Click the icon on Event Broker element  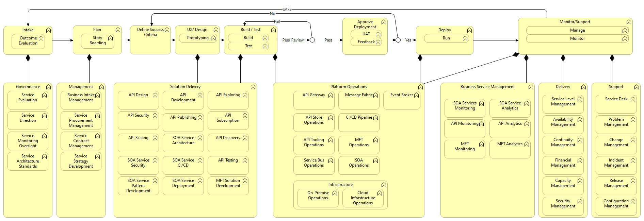pos(416,95)
